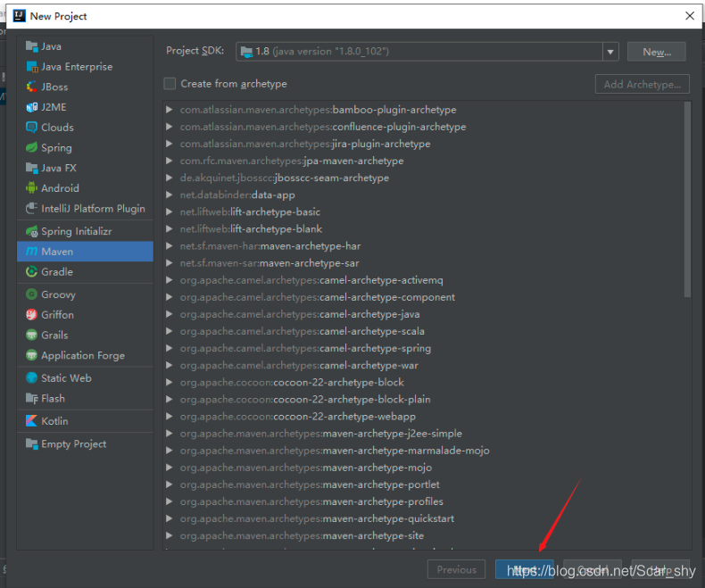Select Gradle project type label
Screen dimensions: 705x588
[57, 272]
